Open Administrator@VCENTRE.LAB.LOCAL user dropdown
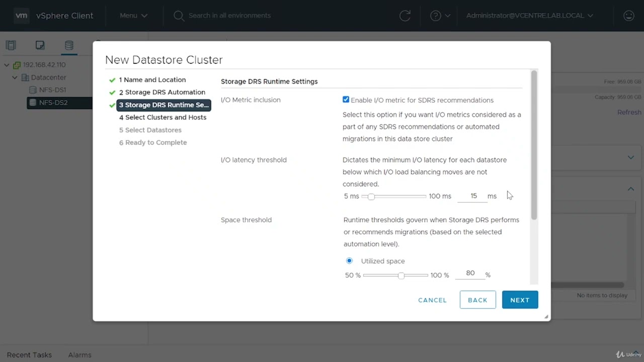The width and height of the screenshot is (644, 362). [x=530, y=16]
